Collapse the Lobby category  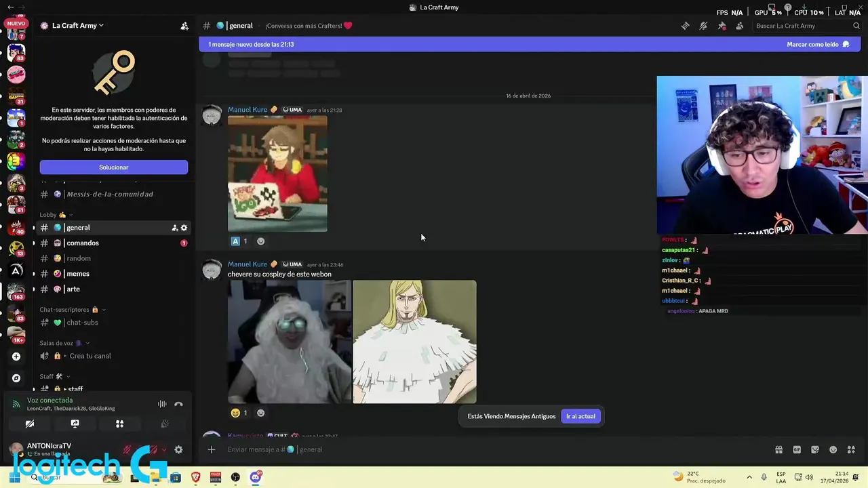click(x=56, y=215)
